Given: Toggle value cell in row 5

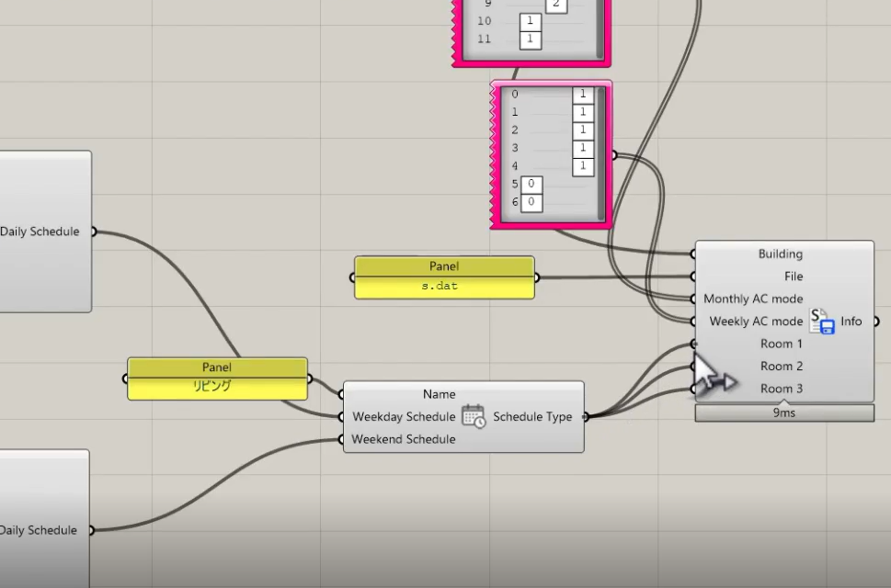Looking at the screenshot, I should (x=531, y=184).
